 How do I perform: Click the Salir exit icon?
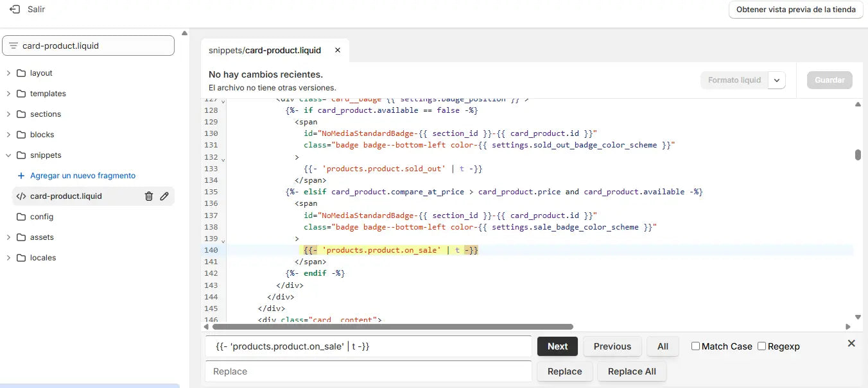[14, 10]
